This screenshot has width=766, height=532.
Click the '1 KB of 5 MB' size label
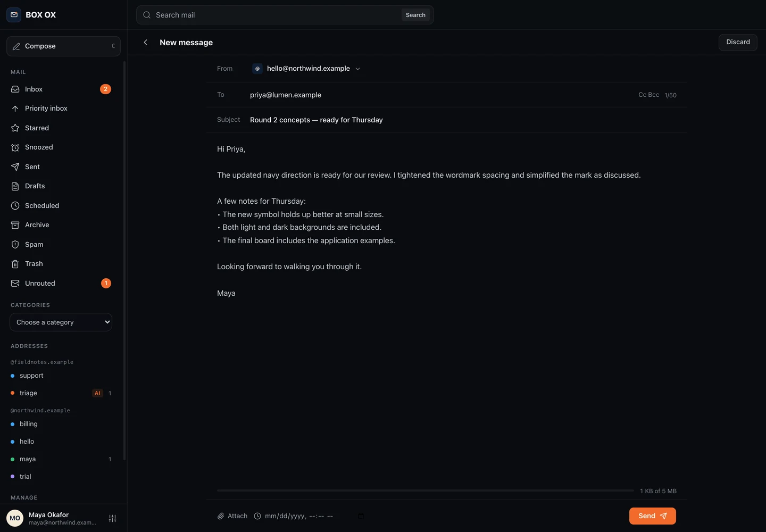(x=658, y=491)
